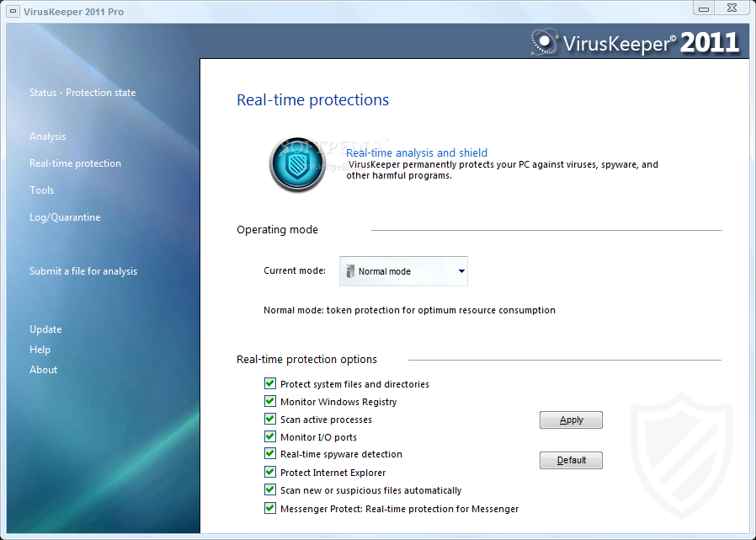The height and width of the screenshot is (540, 756).
Task: Toggle Scan new or suspicious files automatically
Action: coord(270,489)
